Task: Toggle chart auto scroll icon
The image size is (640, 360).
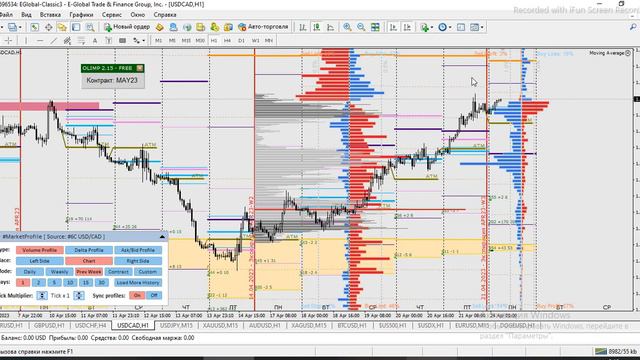Action: [x=393, y=27]
